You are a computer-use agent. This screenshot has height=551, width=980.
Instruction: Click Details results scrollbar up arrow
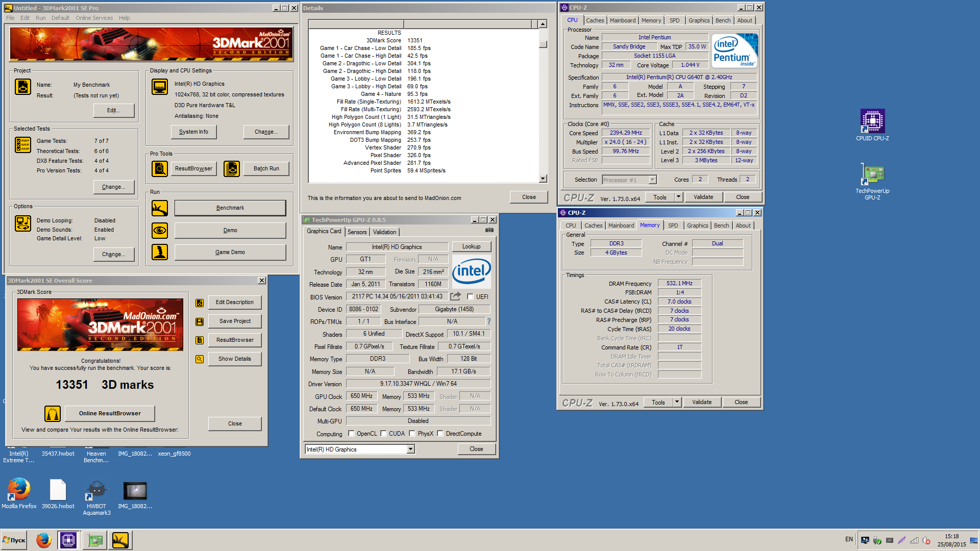coord(543,24)
